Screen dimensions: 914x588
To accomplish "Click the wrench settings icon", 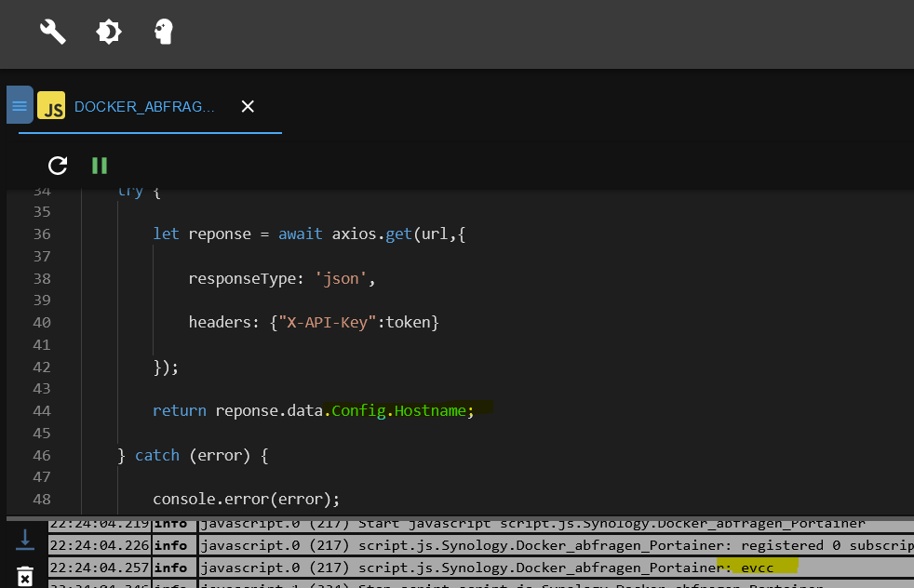I will (x=53, y=33).
